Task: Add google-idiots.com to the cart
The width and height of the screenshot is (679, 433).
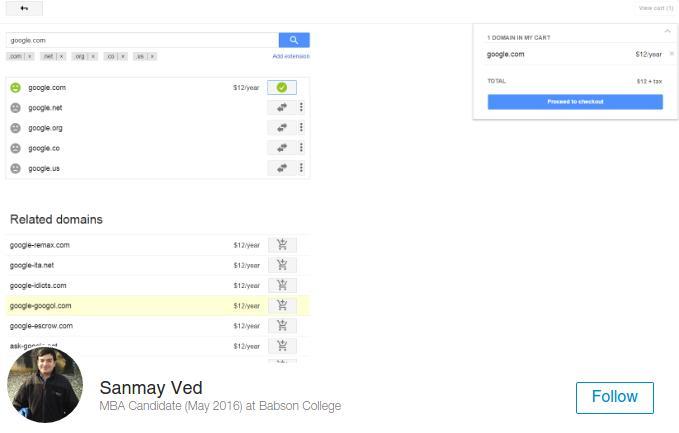Action: [x=282, y=285]
